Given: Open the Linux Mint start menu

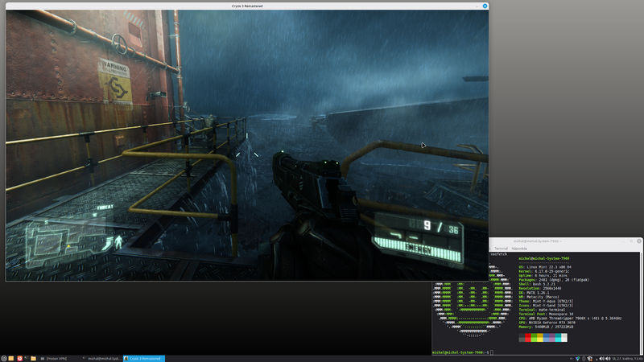Looking at the screenshot, I should click(x=4, y=358).
